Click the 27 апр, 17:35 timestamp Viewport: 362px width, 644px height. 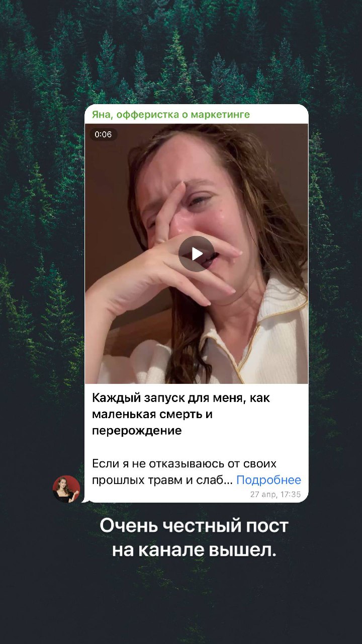[276, 494]
